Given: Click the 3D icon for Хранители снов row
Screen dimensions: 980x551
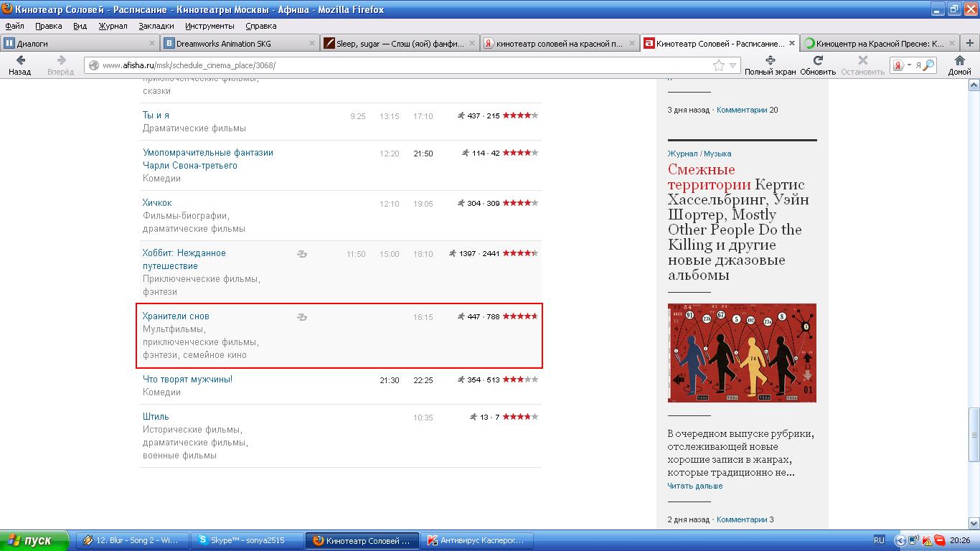Looking at the screenshot, I should [302, 317].
